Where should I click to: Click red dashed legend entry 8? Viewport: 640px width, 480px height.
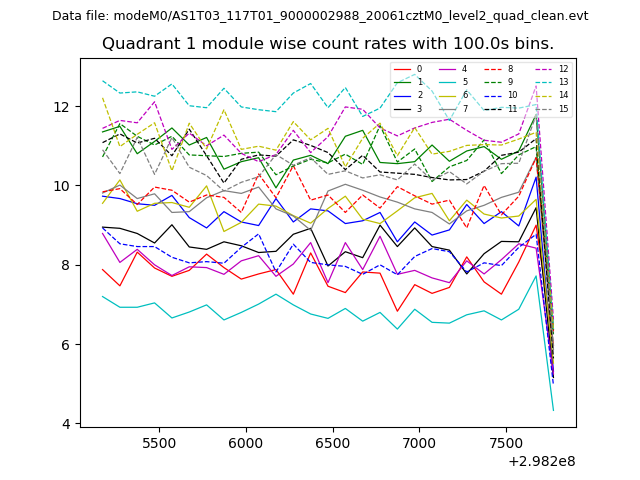pos(498,69)
